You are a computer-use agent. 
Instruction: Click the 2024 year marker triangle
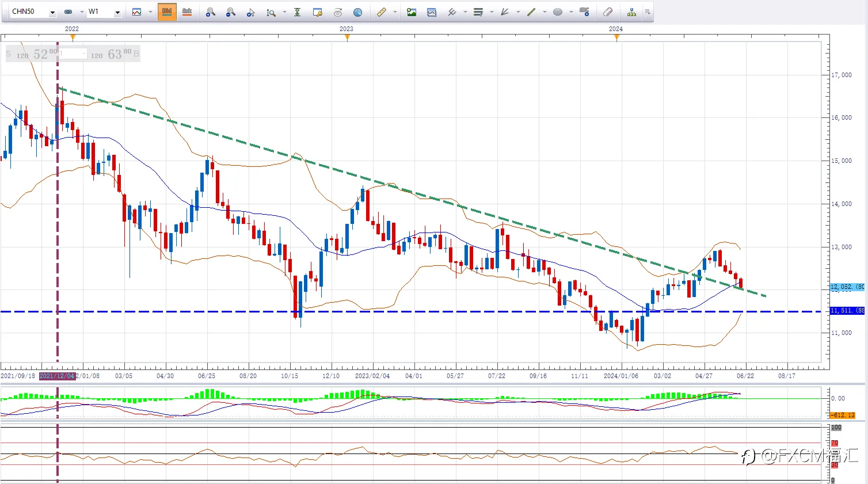pos(616,37)
